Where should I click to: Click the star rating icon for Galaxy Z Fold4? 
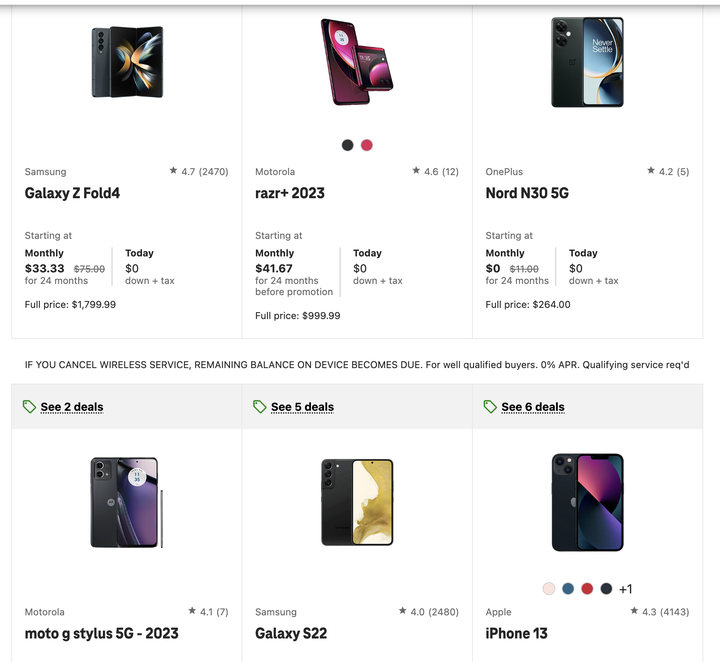coord(173,170)
